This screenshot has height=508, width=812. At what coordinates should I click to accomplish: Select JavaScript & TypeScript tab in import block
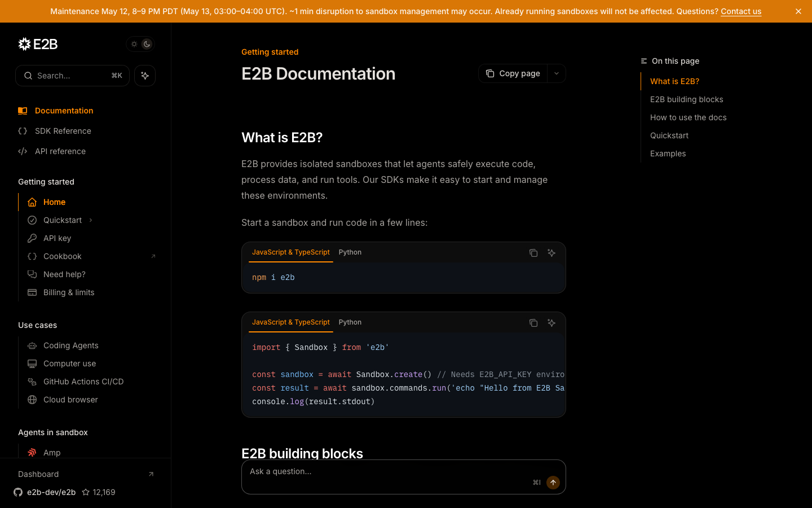point(291,322)
